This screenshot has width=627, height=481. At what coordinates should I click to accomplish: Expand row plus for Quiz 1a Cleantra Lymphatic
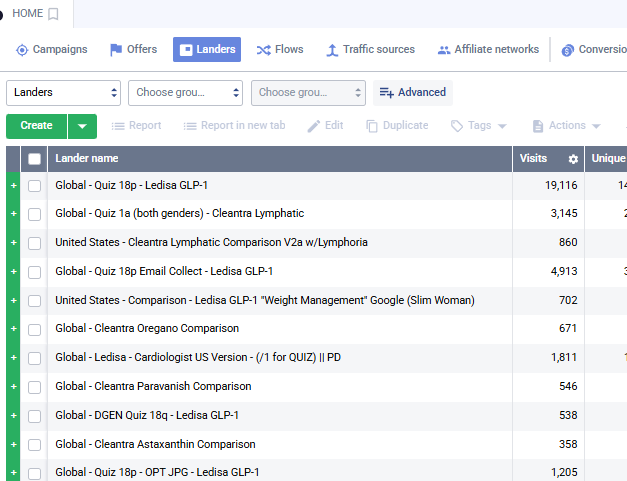(x=14, y=214)
